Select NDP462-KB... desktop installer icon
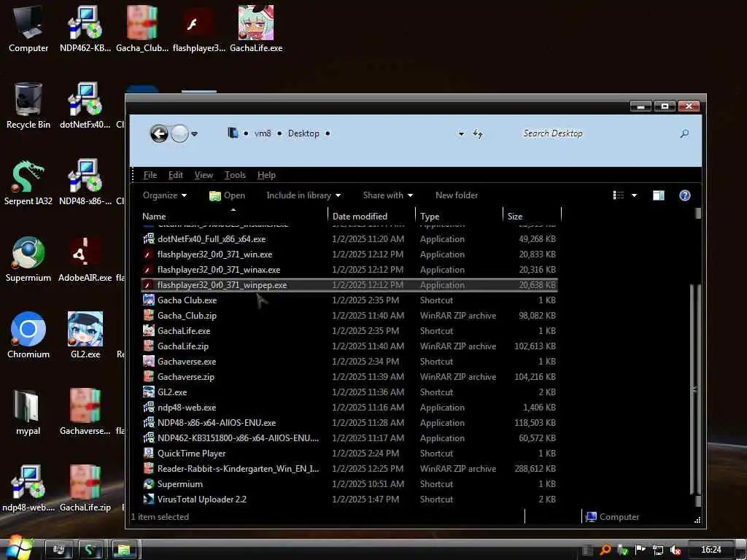747x560 pixels. [85, 28]
